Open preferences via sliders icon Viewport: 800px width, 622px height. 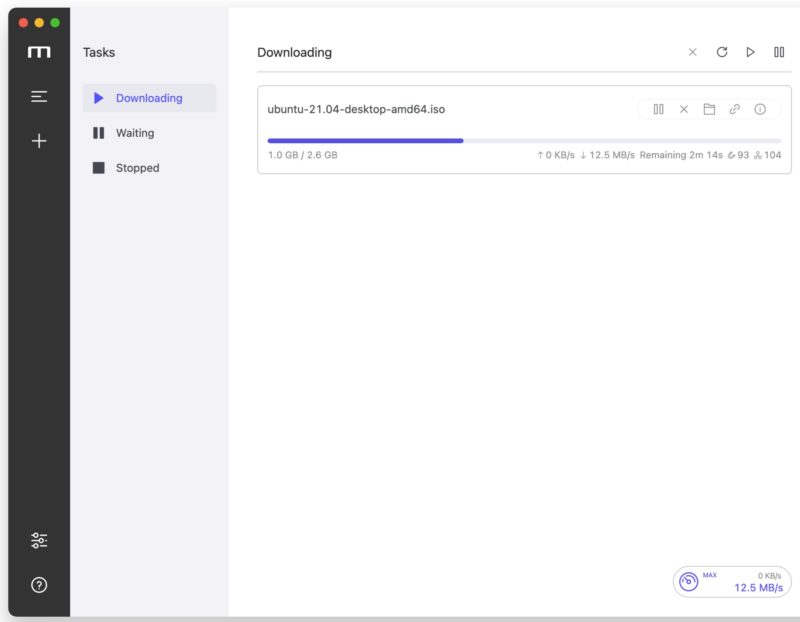(39, 541)
